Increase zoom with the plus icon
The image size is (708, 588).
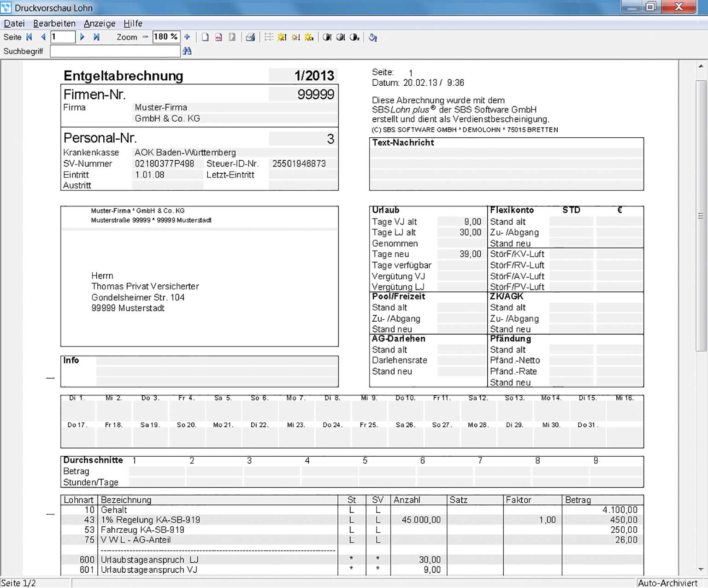(187, 37)
